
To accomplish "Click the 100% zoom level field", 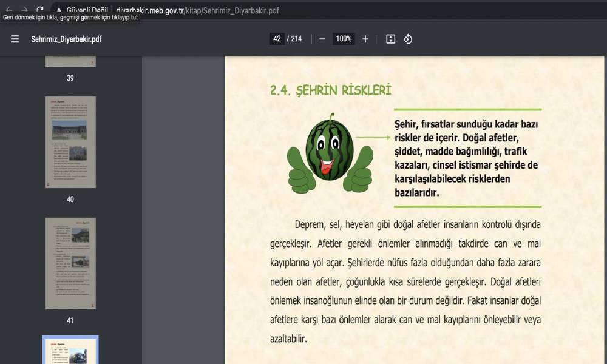I will click(x=344, y=39).
